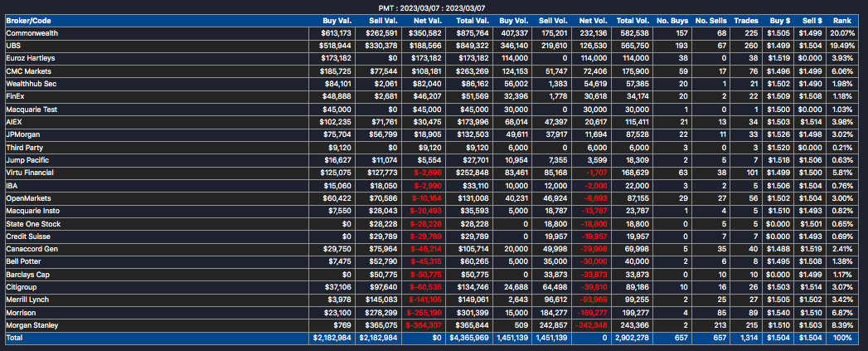Sort by the Total Val. column header
868x351 pixels.
pos(473,21)
